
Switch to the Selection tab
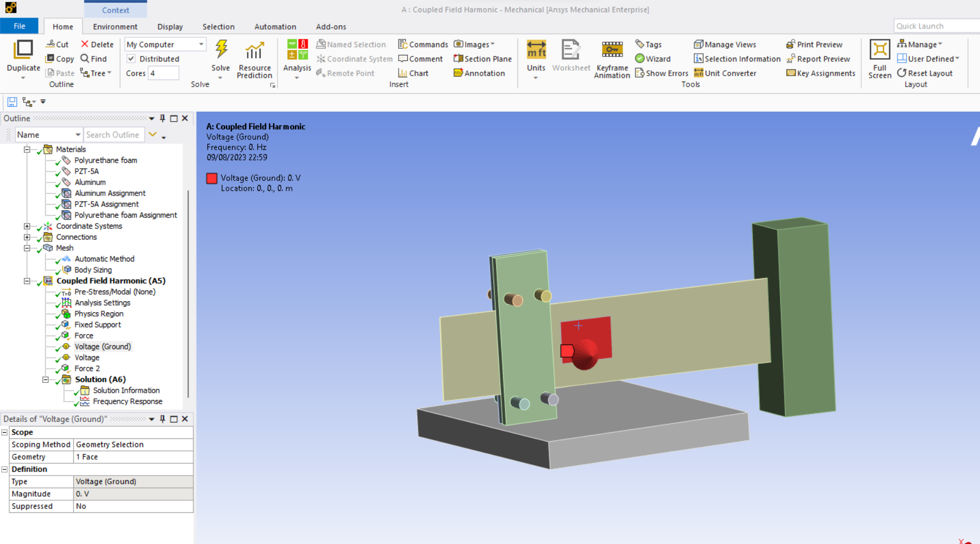[x=218, y=26]
